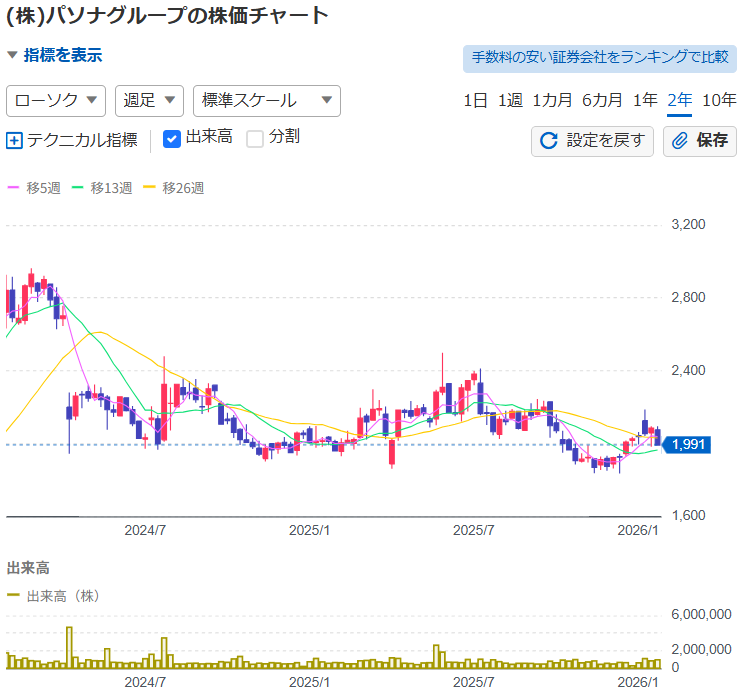Click the 出来高(株) legend marker
Viewport: 748px width, 699px height.
coord(13,595)
